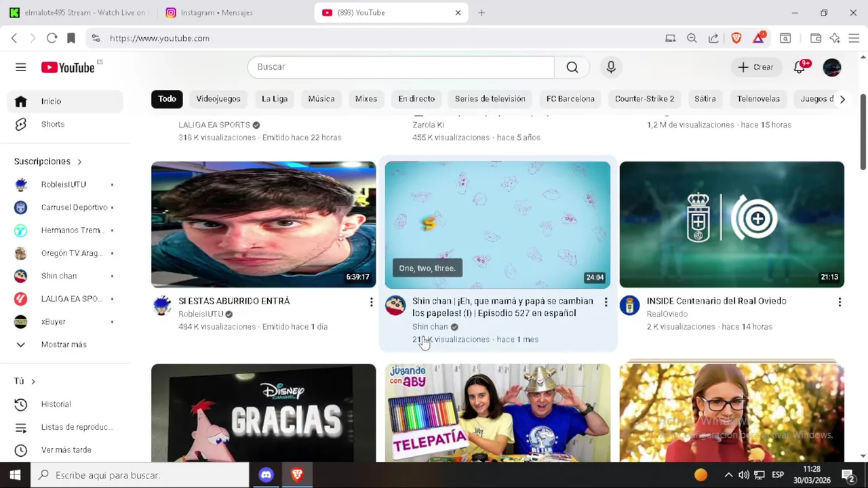Reload the page
The image size is (868, 488).
click(52, 38)
